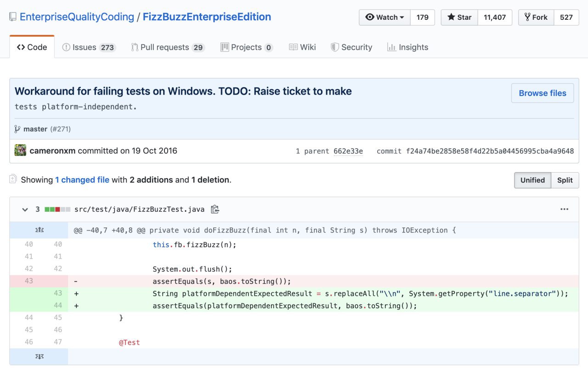Open the master branch link
588x374 pixels.
(x=35, y=129)
